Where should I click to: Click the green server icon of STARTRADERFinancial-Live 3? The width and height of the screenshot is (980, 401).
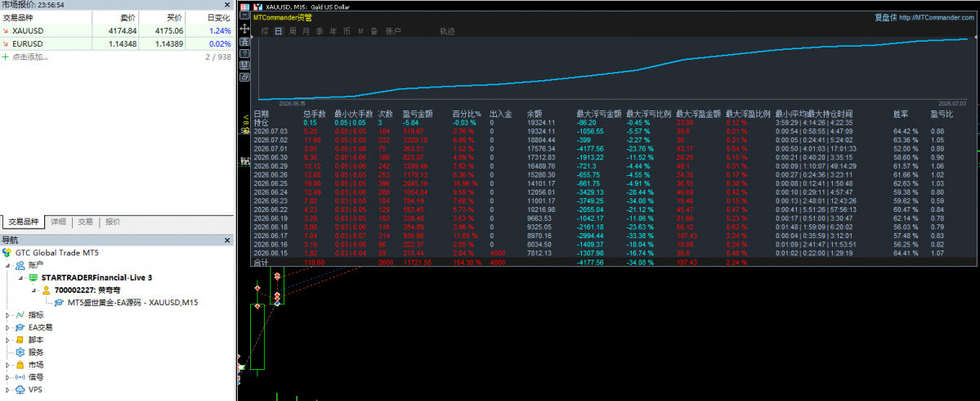[x=34, y=277]
